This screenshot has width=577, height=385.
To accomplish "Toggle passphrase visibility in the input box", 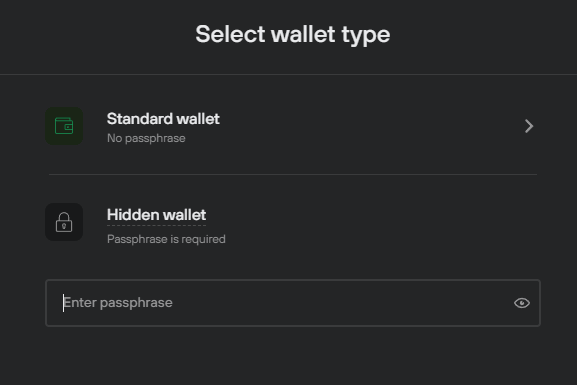I will [522, 303].
